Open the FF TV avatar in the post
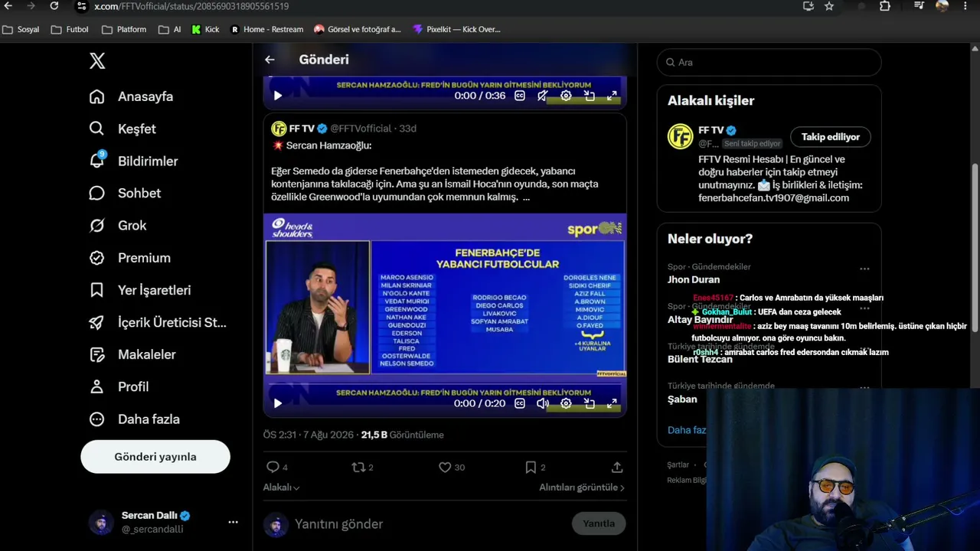 pos(279,129)
